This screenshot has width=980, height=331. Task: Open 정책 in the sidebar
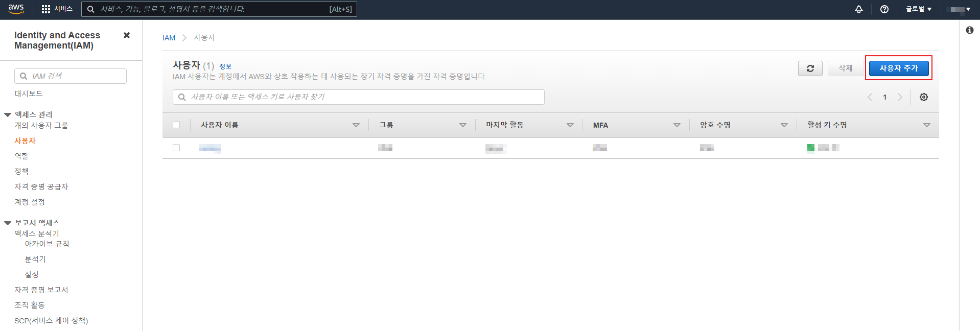21,171
